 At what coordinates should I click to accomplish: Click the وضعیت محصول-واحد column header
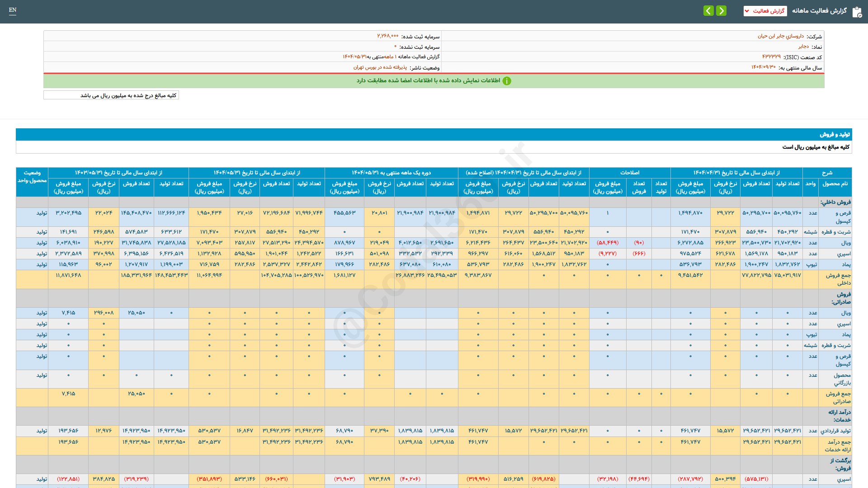[x=32, y=177]
